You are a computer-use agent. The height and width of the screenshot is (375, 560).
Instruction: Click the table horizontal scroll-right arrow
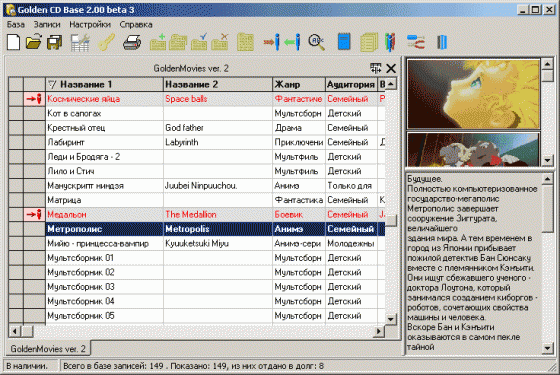(x=379, y=331)
